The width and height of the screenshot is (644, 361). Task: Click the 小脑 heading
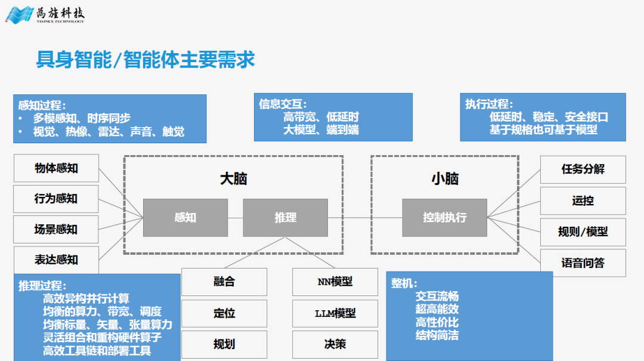point(445,179)
